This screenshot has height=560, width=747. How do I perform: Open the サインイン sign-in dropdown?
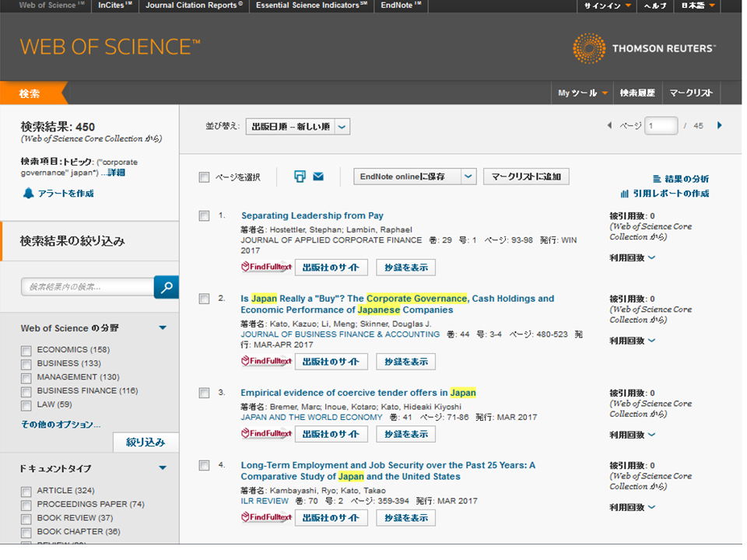coord(607,5)
